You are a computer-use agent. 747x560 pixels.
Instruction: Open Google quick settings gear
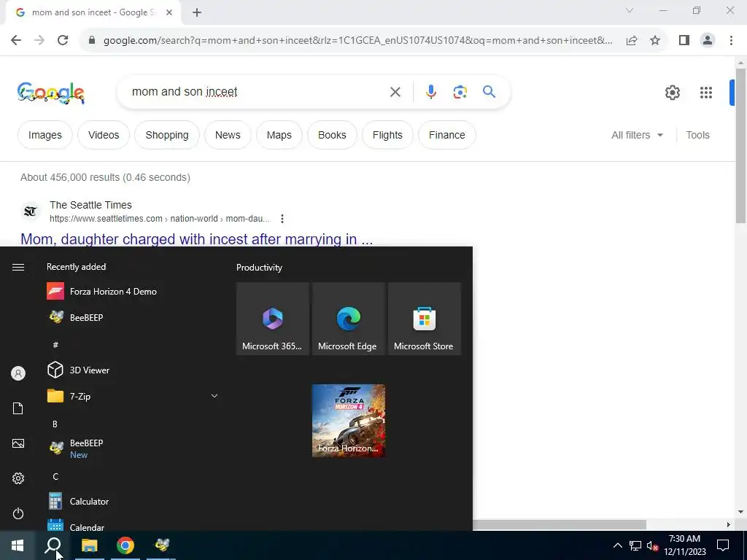672,93
